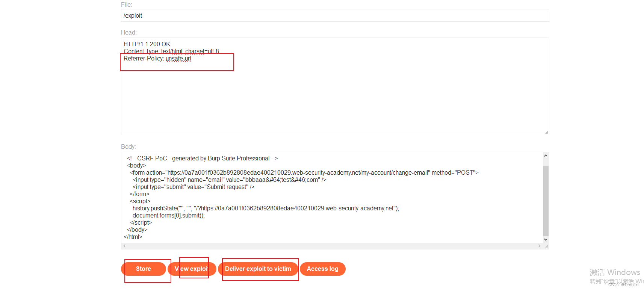This screenshot has width=644, height=290.
Task: Click the 'Submit request' input line
Action: coord(194,187)
